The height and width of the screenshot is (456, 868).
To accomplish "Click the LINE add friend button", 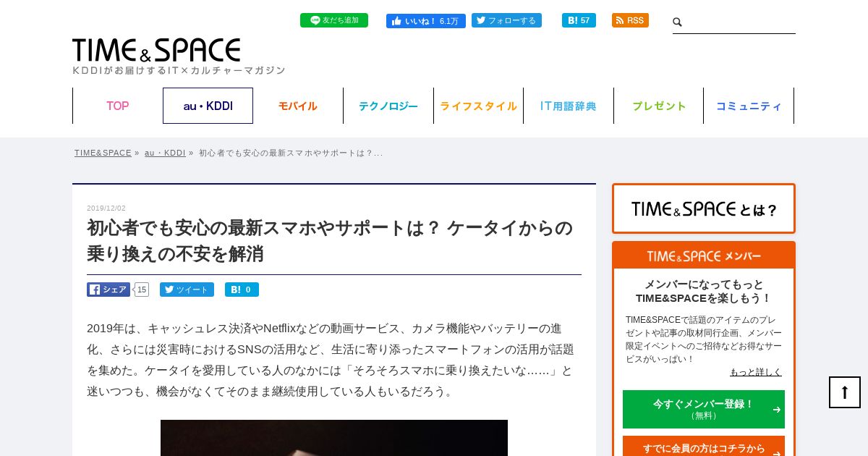I will (x=333, y=20).
